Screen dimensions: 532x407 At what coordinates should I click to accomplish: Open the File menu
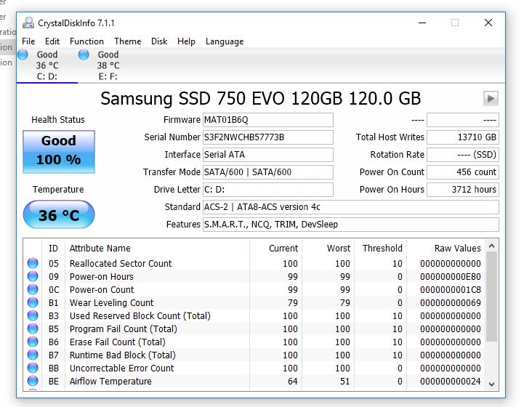click(28, 41)
